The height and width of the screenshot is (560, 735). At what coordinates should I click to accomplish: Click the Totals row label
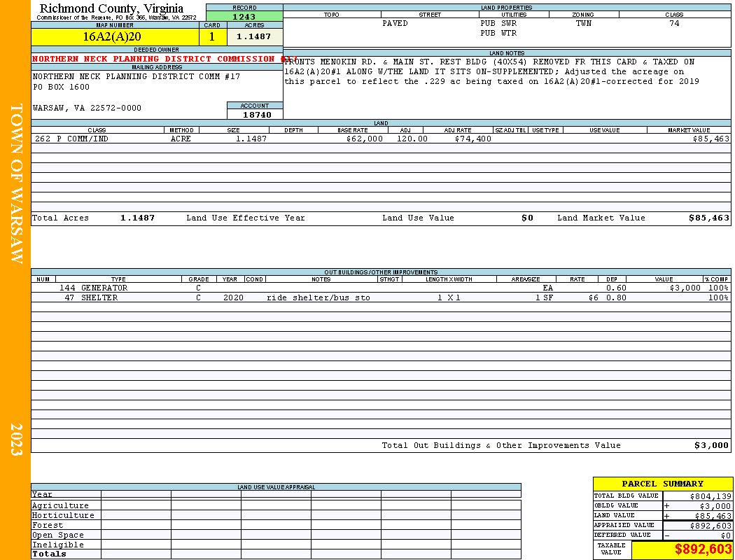tap(49, 554)
